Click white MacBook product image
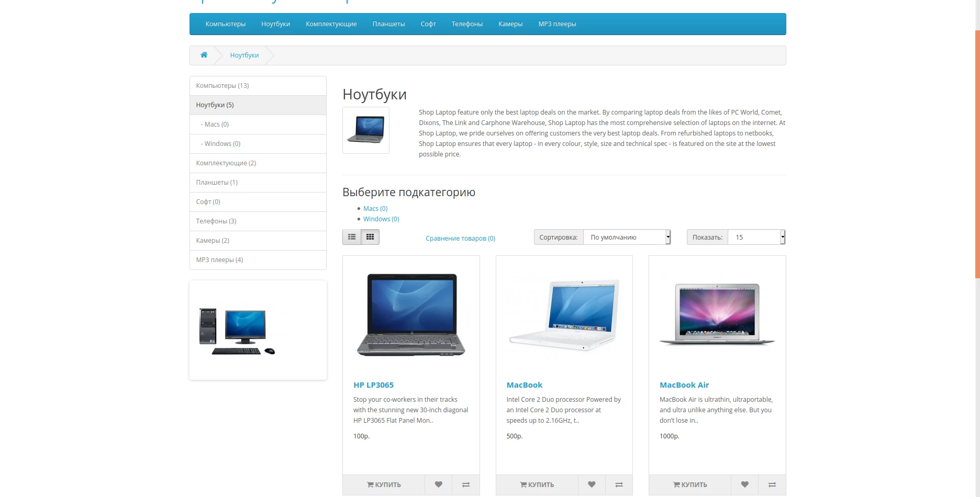This screenshot has height=497, width=980. 564,315
